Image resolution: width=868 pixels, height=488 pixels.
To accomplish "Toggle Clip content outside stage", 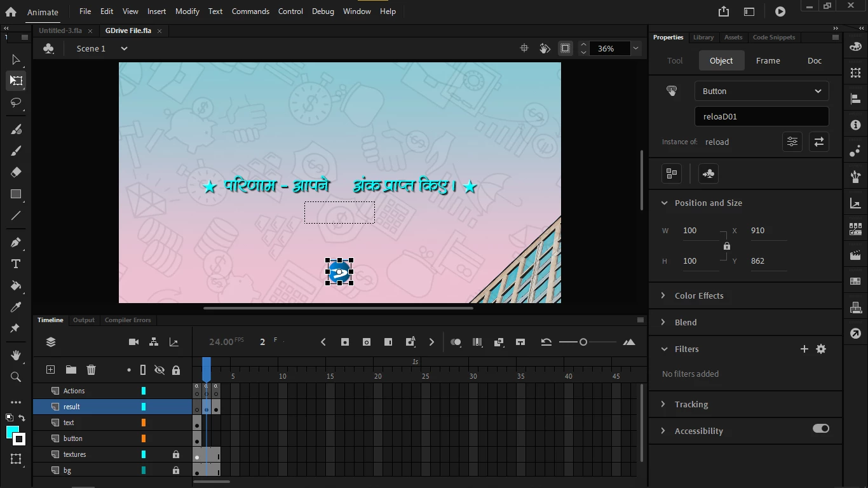I will tap(565, 48).
